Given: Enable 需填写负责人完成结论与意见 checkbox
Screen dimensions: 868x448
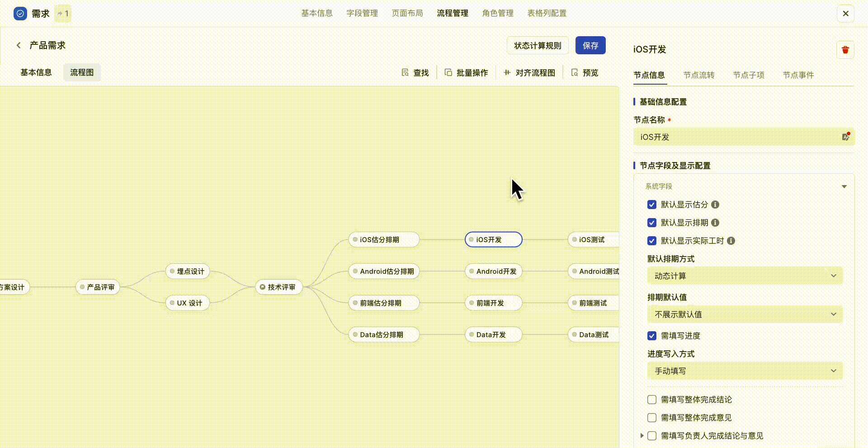Looking at the screenshot, I should pos(652,436).
